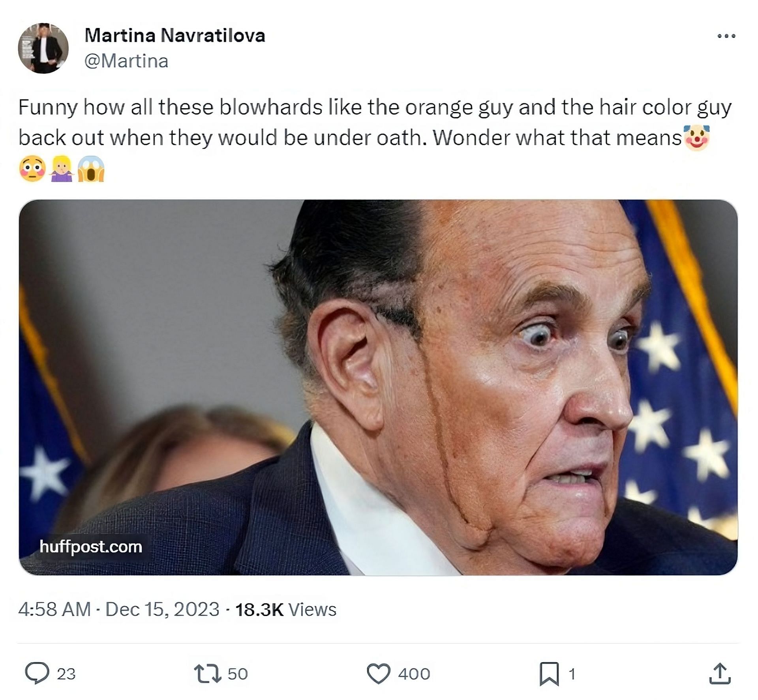The image size is (758, 700).
Task: Click the screaming face emoji
Action: tap(91, 168)
